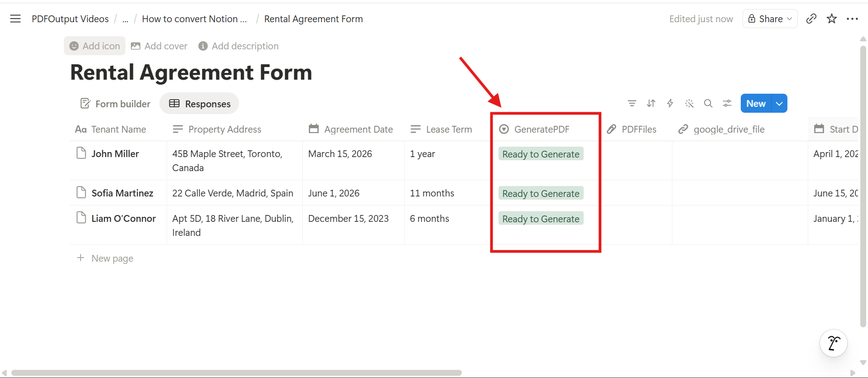This screenshot has width=868, height=378.
Task: Open automations lightning bolt icon
Action: (x=670, y=104)
